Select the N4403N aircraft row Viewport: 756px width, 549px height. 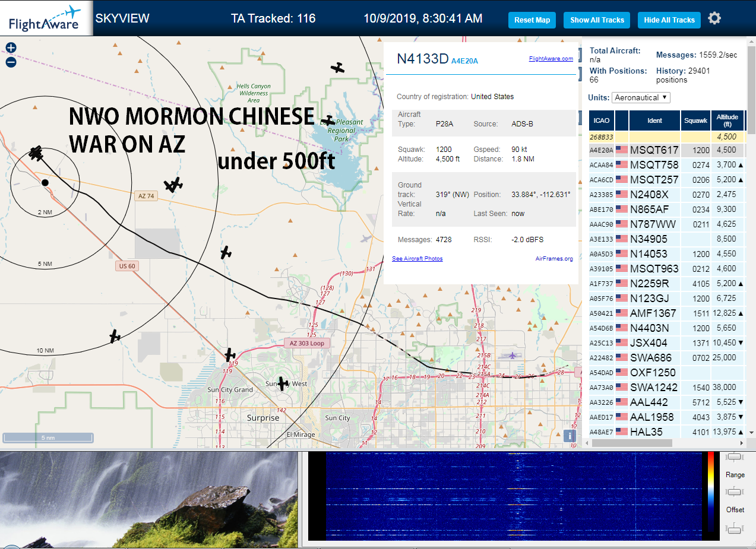[x=666, y=328]
